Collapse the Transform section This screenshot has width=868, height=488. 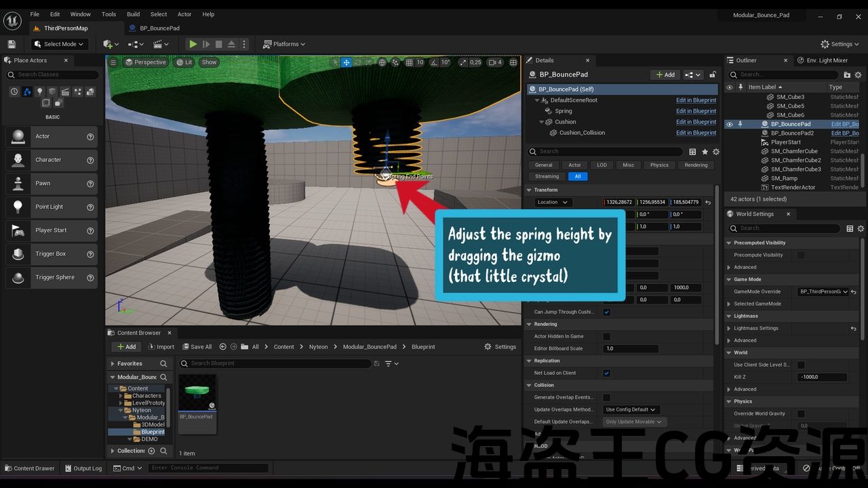pos(529,190)
